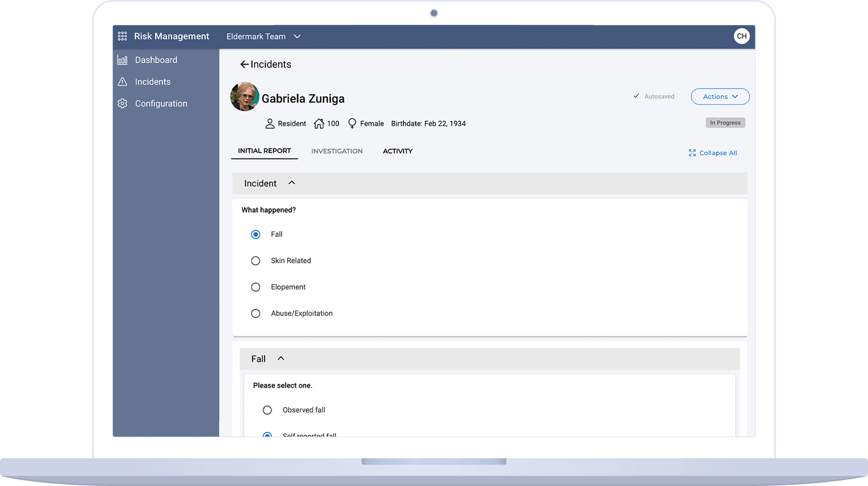Click the Collapse All arrows icon
Image resolution: width=868 pixels, height=486 pixels.
pos(692,153)
